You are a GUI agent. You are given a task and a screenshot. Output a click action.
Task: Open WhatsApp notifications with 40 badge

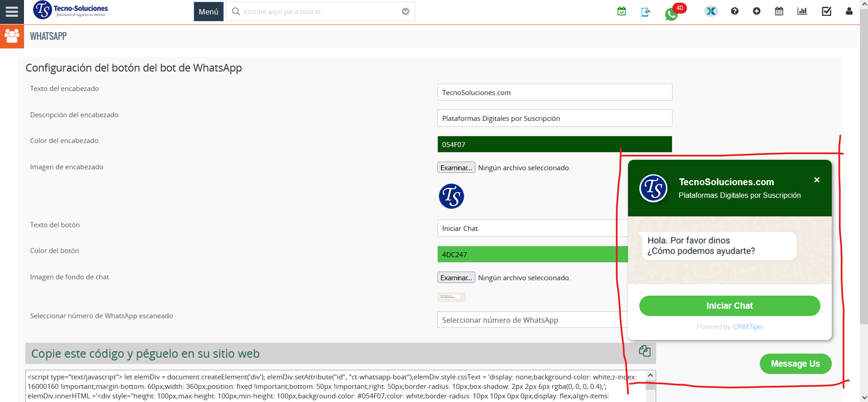pos(672,14)
